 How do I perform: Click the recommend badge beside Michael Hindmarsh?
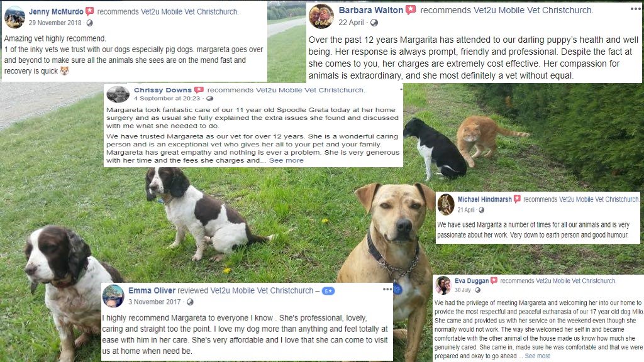517,199
